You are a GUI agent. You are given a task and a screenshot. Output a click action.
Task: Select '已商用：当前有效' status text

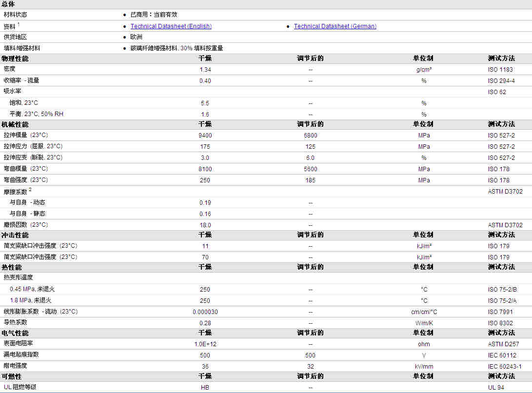(154, 15)
